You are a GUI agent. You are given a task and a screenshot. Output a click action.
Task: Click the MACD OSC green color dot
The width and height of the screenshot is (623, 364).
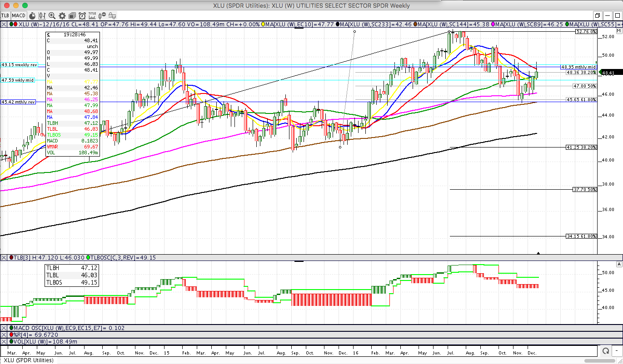coord(11,328)
